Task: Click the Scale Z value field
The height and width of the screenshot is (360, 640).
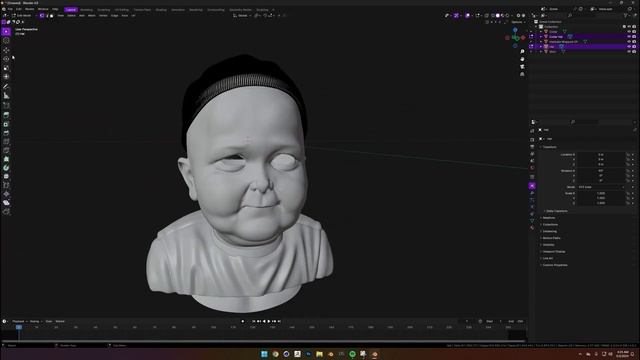Action: [601, 203]
